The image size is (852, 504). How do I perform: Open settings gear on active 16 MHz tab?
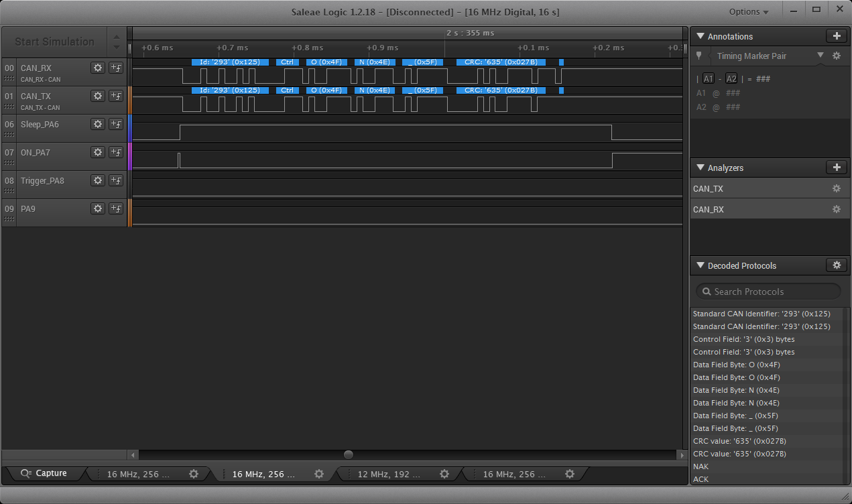(319, 474)
